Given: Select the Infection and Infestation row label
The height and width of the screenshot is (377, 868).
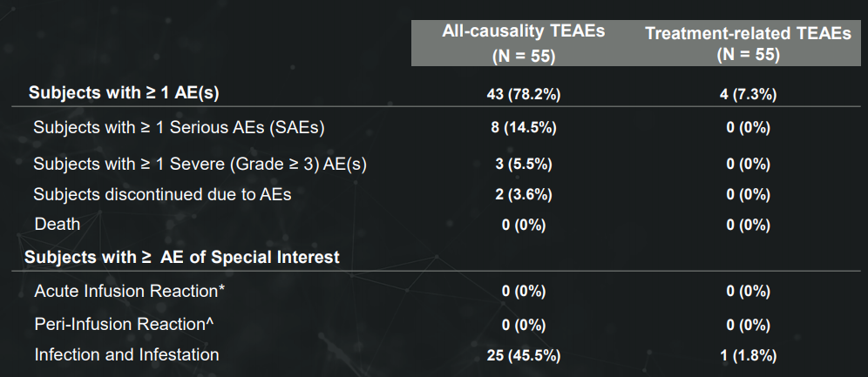Looking at the screenshot, I should [126, 354].
